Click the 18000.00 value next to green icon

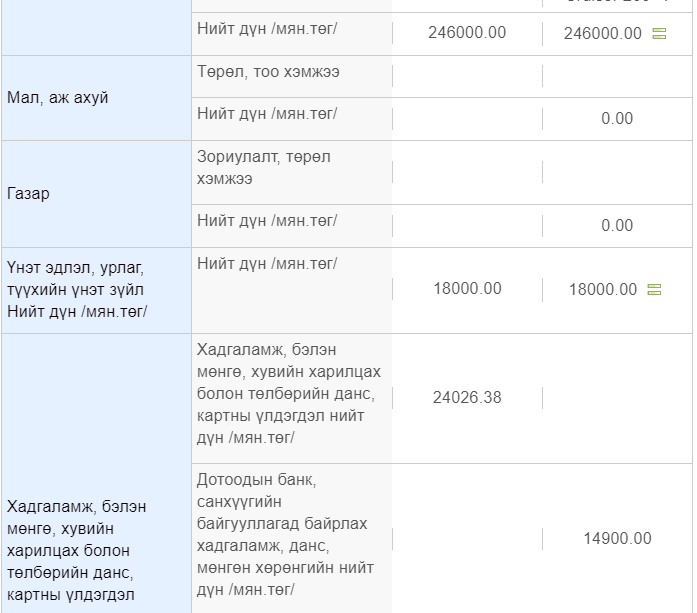[x=603, y=290]
